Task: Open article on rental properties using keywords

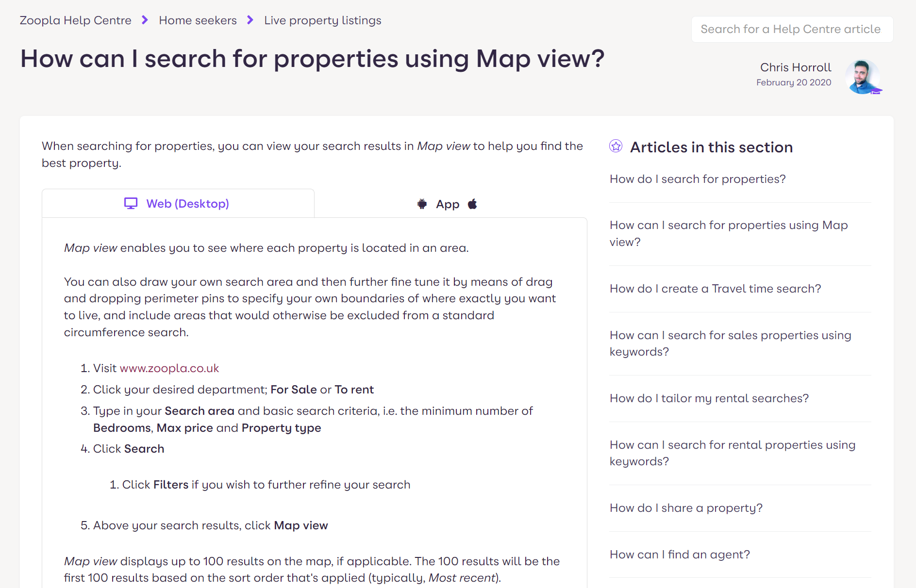Action: [733, 453]
